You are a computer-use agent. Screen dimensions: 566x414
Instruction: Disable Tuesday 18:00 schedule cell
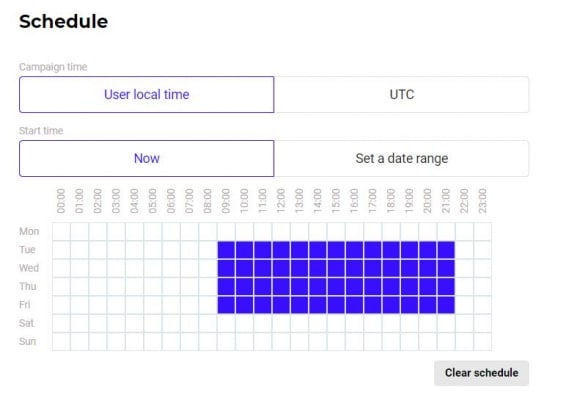(391, 250)
